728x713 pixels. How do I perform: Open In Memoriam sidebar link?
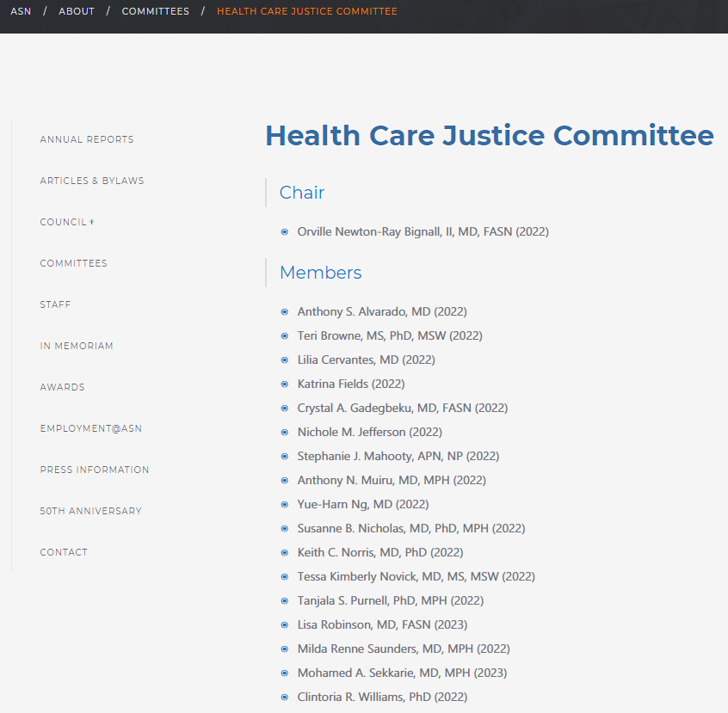click(x=77, y=346)
